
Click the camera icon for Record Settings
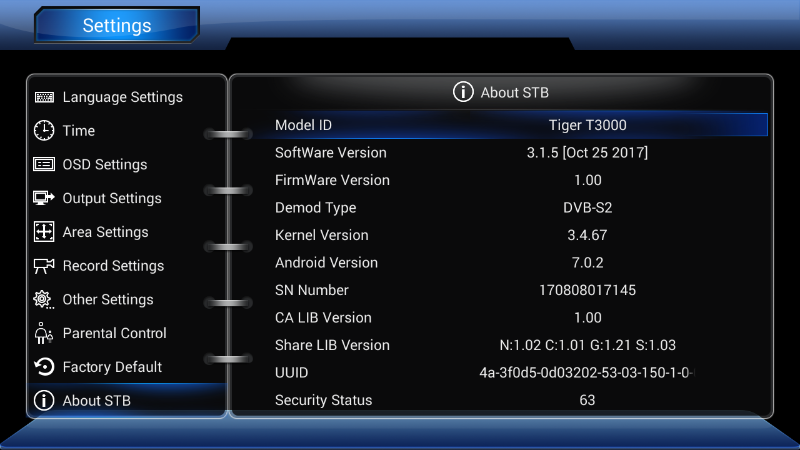click(x=44, y=266)
